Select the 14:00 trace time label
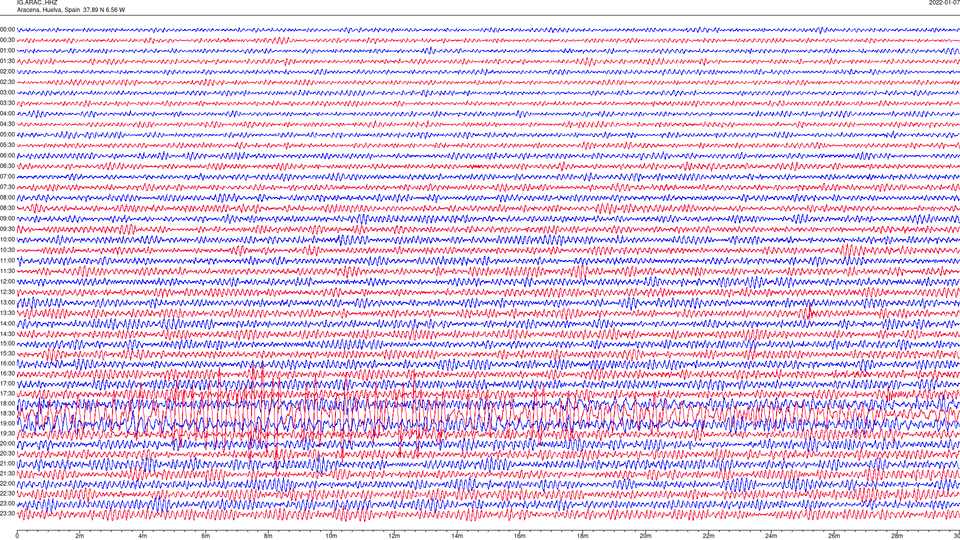960x540 pixels. (8, 323)
